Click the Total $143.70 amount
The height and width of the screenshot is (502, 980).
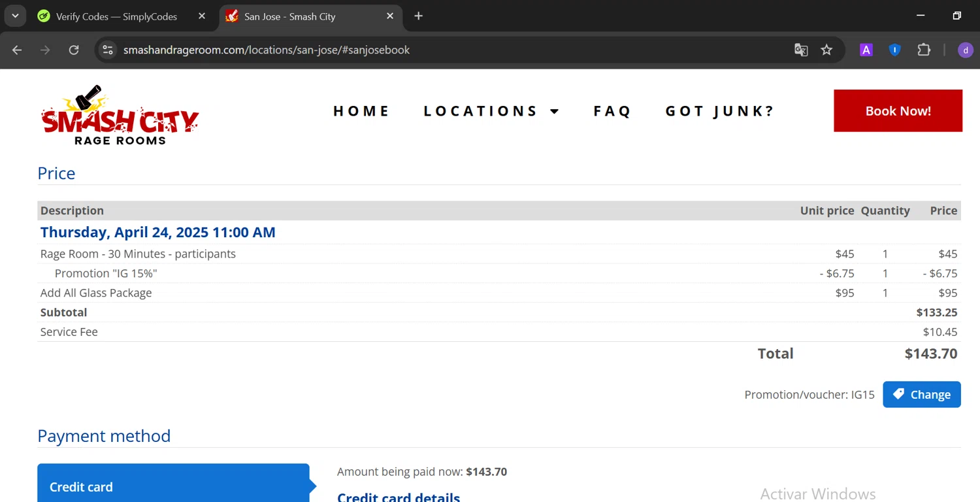[x=931, y=354]
